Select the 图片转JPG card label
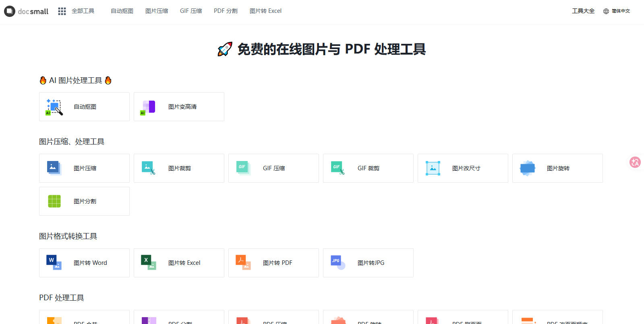 [x=371, y=263]
